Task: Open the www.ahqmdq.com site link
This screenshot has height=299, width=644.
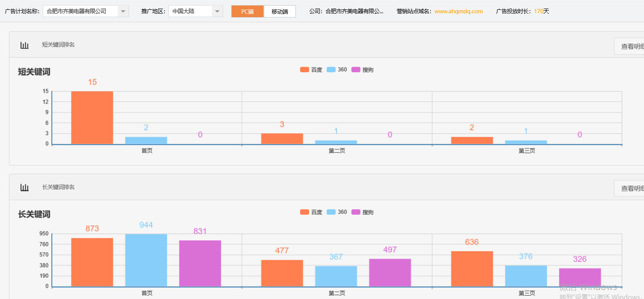Action: coord(459,12)
